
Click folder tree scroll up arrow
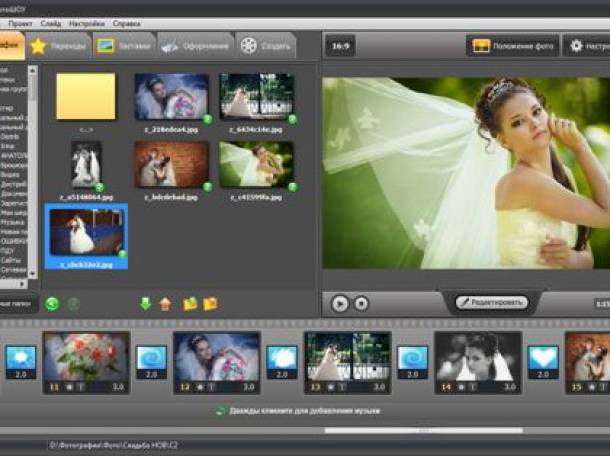click(x=33, y=70)
